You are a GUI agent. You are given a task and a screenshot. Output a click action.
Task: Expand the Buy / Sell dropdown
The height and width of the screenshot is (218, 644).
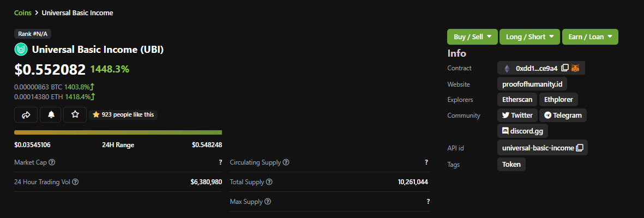point(472,37)
